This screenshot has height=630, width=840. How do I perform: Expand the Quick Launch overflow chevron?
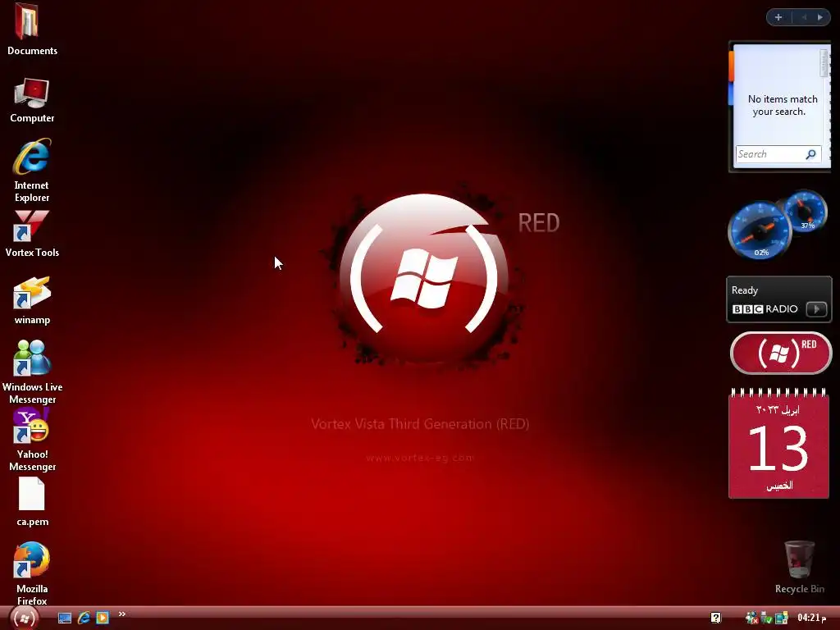click(122, 614)
